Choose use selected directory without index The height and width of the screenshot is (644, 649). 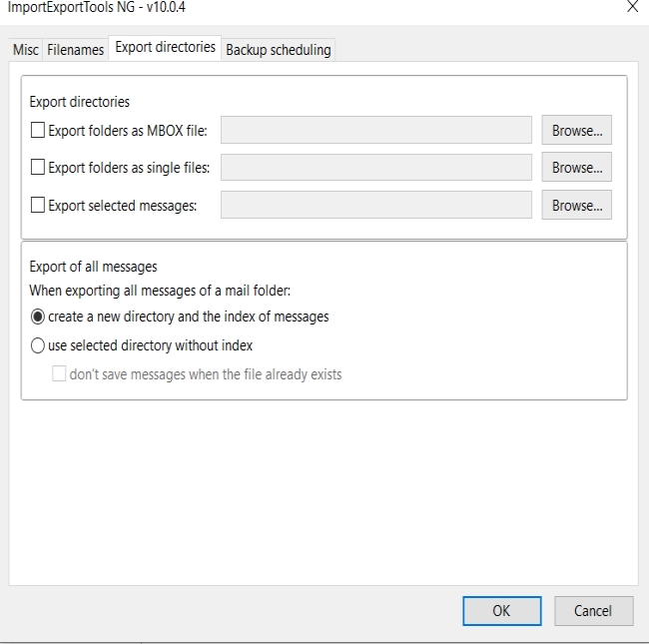[38, 345]
